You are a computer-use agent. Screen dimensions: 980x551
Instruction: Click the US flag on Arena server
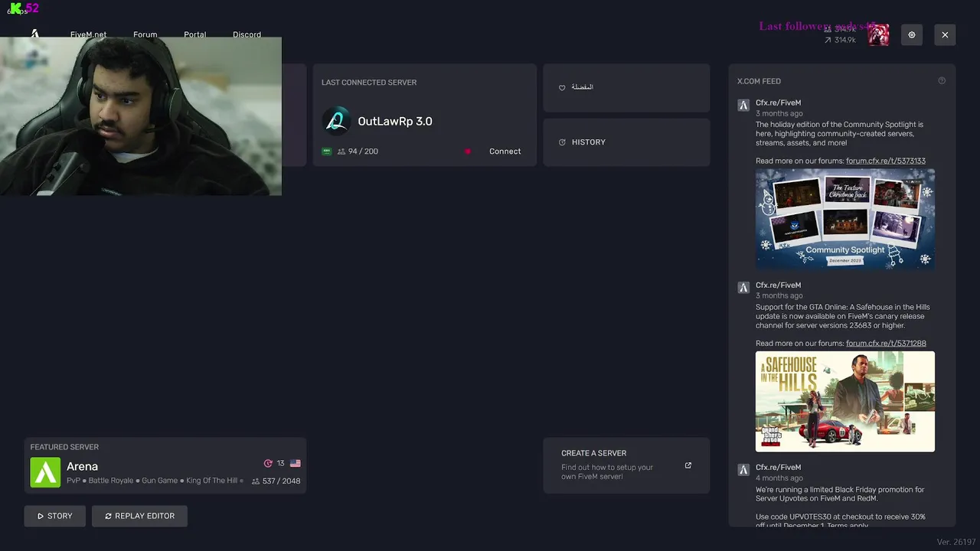coord(296,464)
